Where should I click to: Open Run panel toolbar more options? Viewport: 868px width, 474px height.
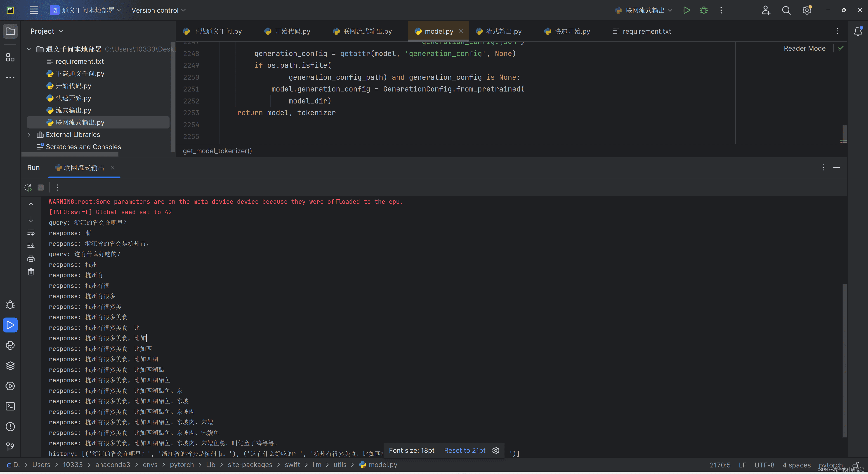58,187
